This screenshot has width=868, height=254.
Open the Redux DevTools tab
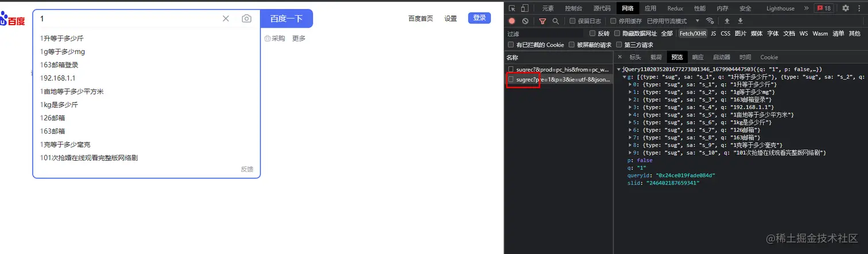click(x=675, y=8)
